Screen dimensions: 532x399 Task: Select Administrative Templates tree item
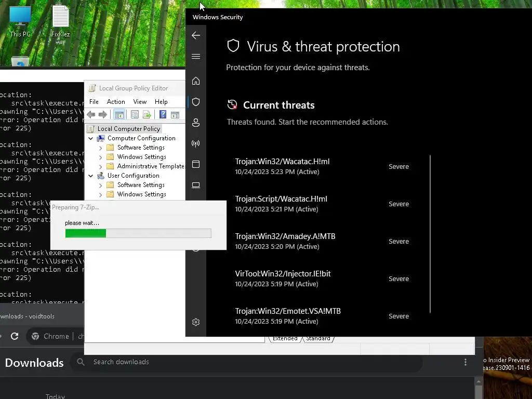pos(151,166)
